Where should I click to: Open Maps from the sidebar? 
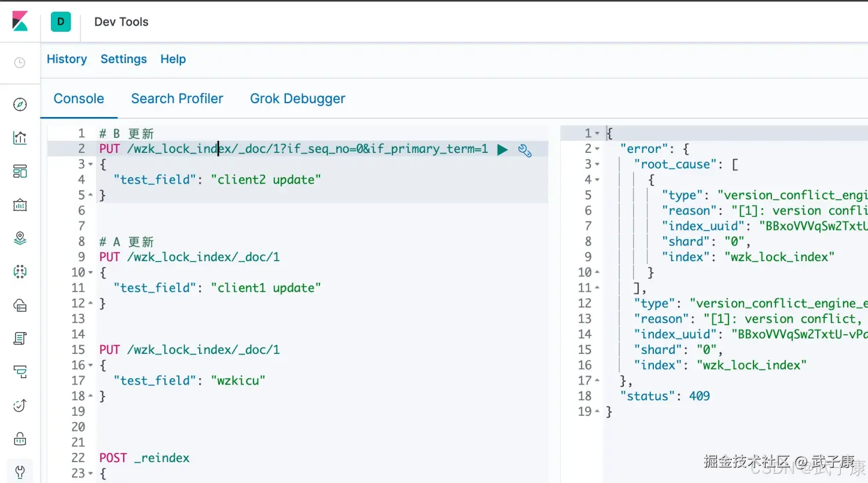(x=20, y=238)
